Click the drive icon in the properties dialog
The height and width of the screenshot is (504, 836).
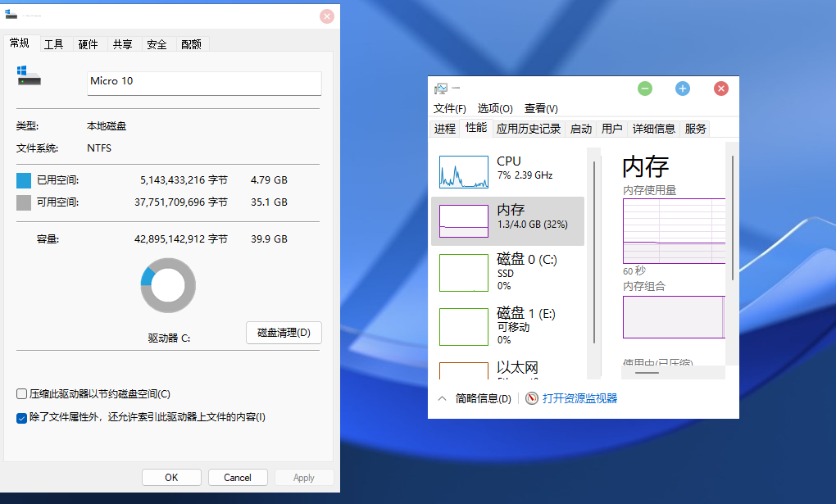[30, 77]
